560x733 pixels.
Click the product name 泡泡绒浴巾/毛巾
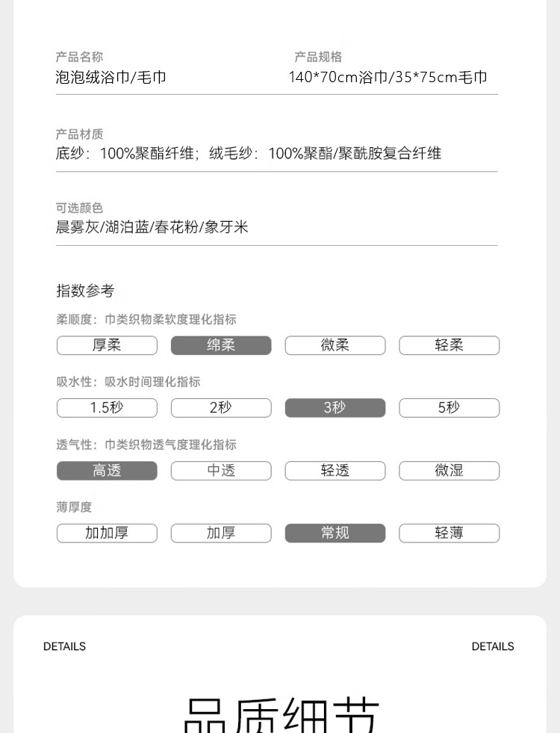click(111, 77)
